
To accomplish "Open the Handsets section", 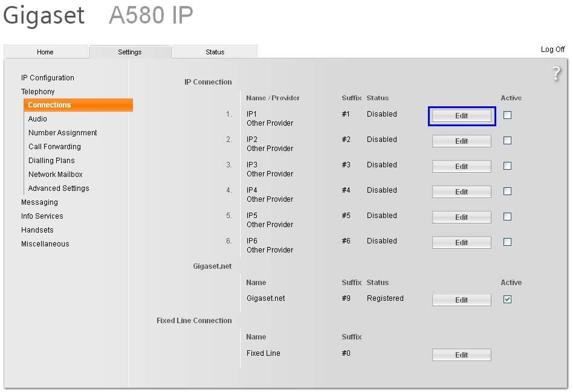I will coord(37,230).
